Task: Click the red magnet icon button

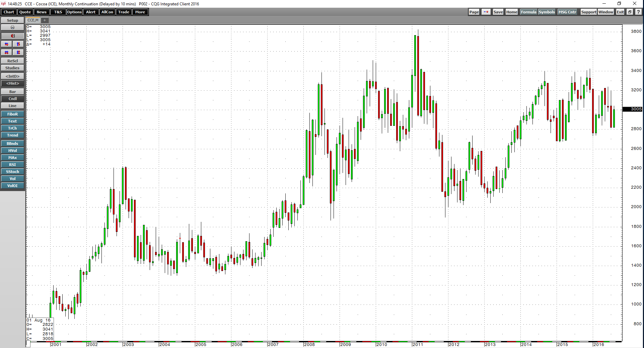Action: click(x=12, y=36)
